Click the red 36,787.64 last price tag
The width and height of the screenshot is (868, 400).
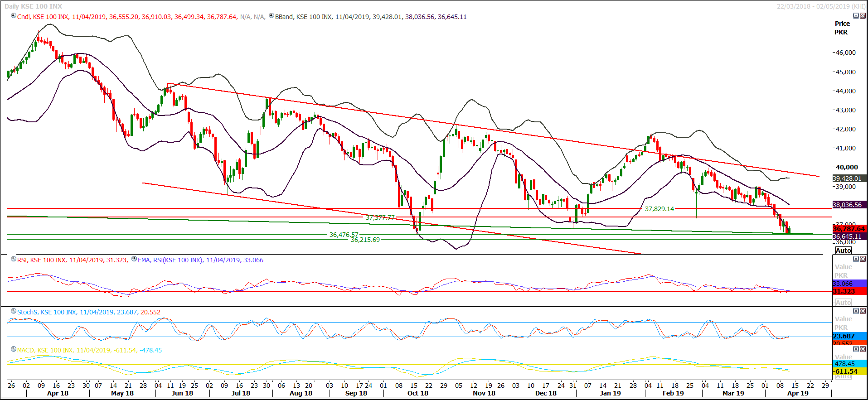coord(849,229)
